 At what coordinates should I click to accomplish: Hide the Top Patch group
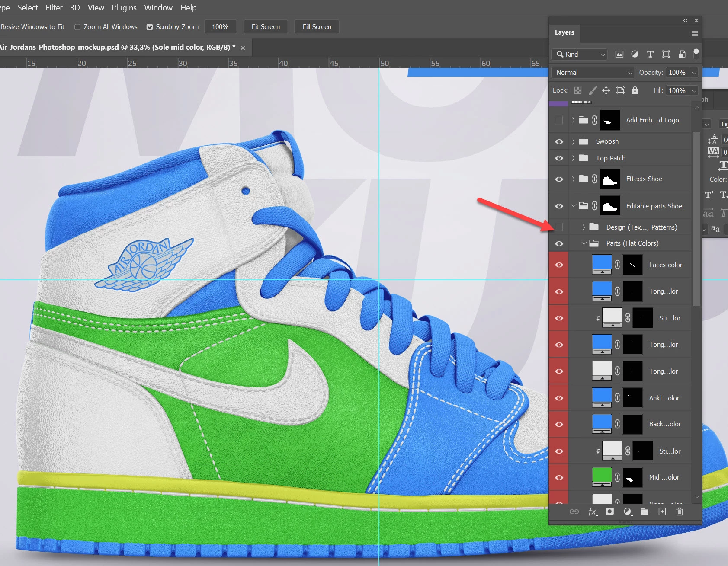tap(559, 158)
